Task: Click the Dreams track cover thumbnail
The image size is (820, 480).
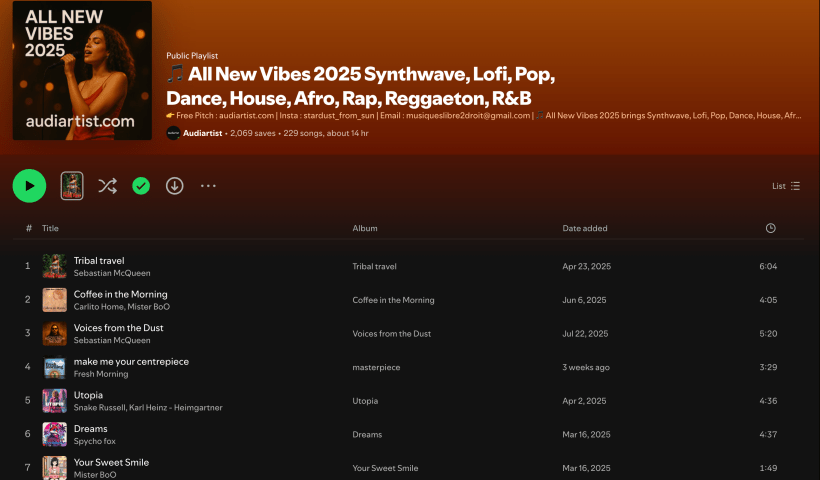Action: (55, 434)
